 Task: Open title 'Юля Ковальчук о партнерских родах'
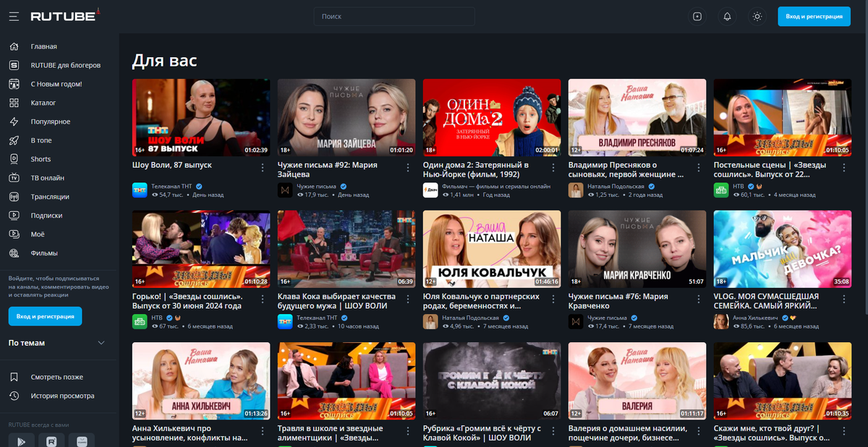coord(482,301)
